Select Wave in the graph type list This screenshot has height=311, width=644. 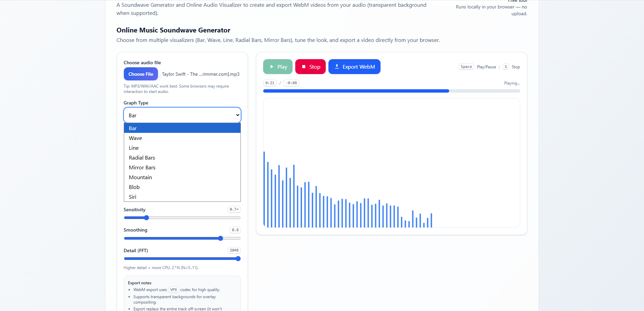click(x=182, y=138)
